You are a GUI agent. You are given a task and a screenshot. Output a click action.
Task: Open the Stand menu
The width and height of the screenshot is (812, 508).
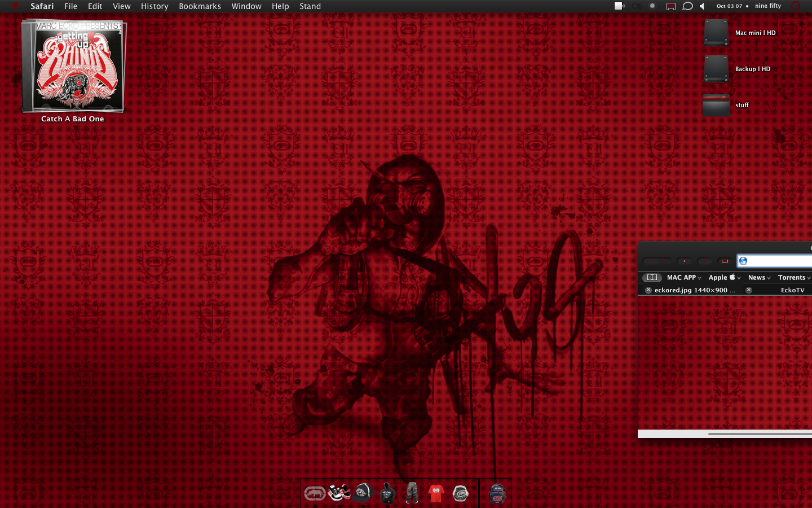310,6
